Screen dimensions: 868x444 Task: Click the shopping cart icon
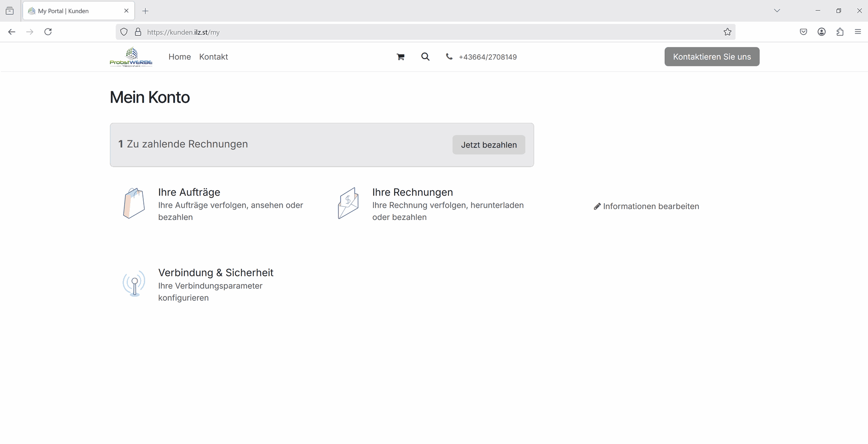[400, 57]
